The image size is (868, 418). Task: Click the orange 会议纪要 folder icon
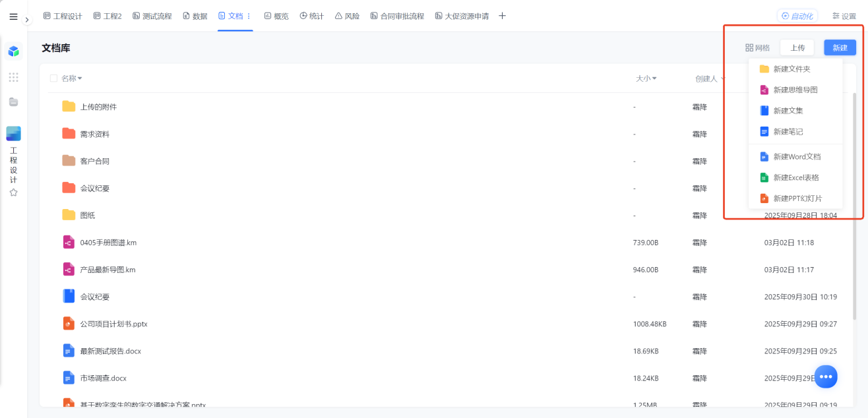pyautogui.click(x=69, y=187)
